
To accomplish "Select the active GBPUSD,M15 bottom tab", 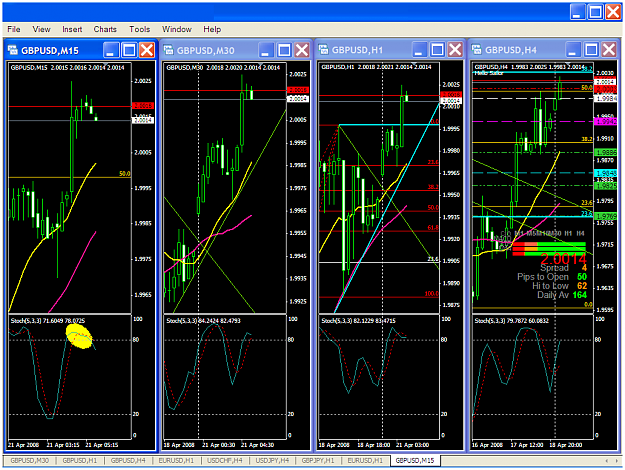I will pyautogui.click(x=415, y=460).
